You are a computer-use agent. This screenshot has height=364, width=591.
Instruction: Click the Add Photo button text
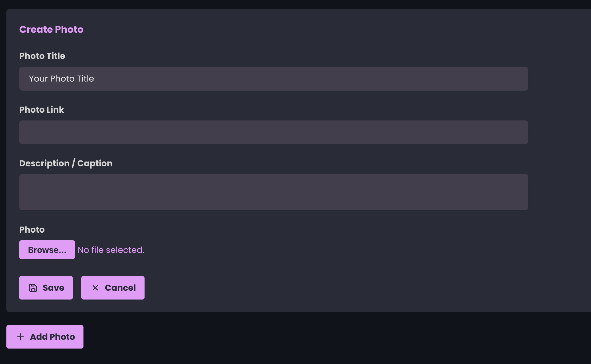(x=53, y=337)
